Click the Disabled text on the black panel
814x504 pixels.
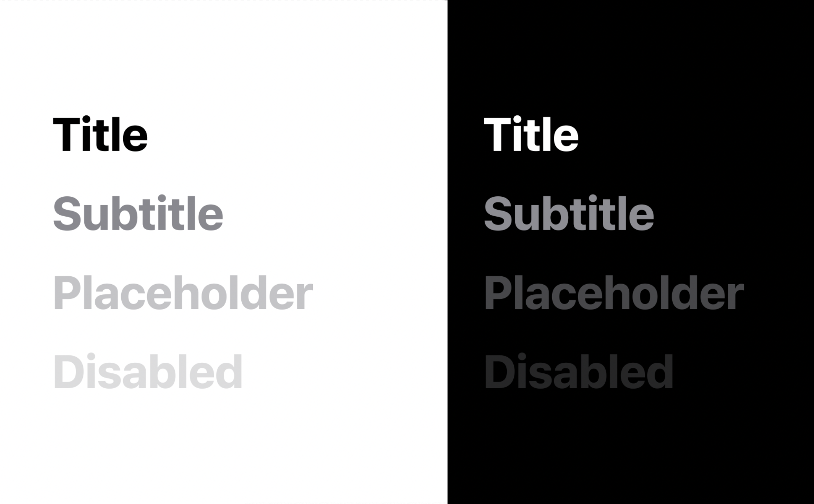pyautogui.click(x=579, y=372)
